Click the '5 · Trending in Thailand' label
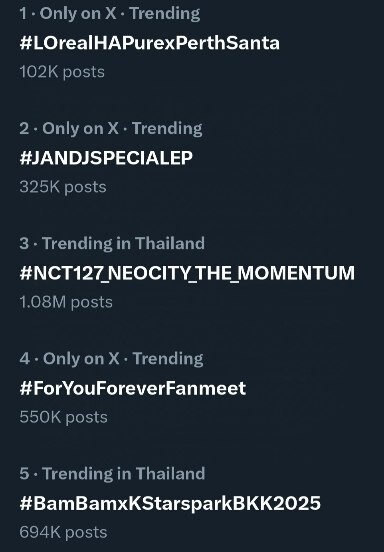The height and width of the screenshot is (552, 384). click(112, 473)
